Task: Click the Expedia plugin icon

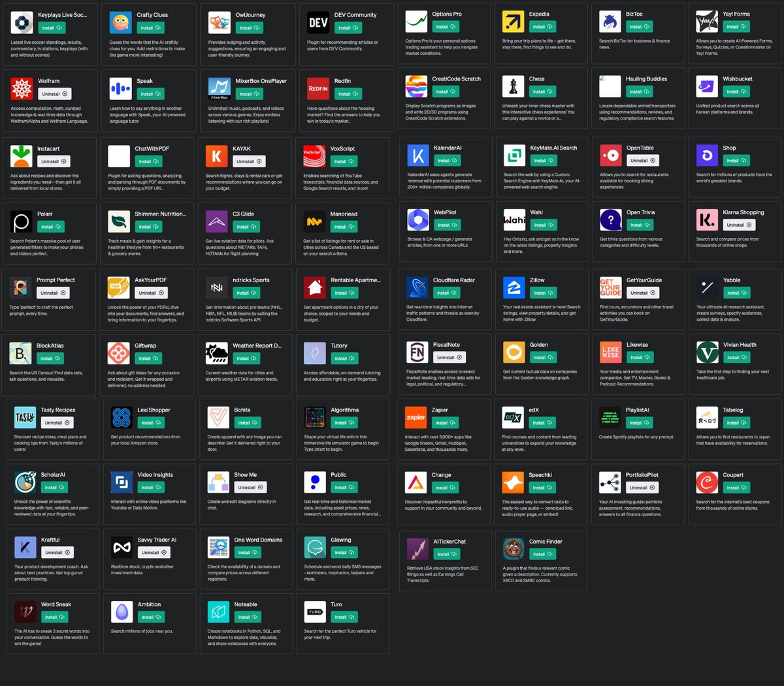Action: (514, 22)
